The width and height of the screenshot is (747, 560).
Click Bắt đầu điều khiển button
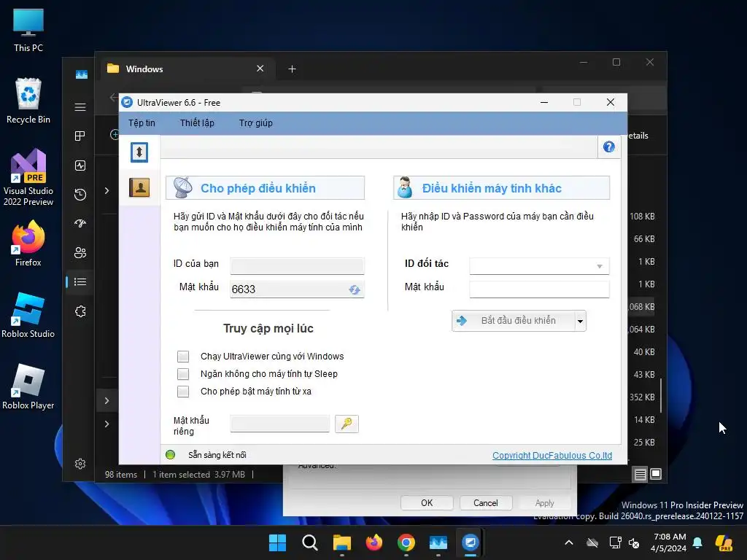tap(514, 321)
